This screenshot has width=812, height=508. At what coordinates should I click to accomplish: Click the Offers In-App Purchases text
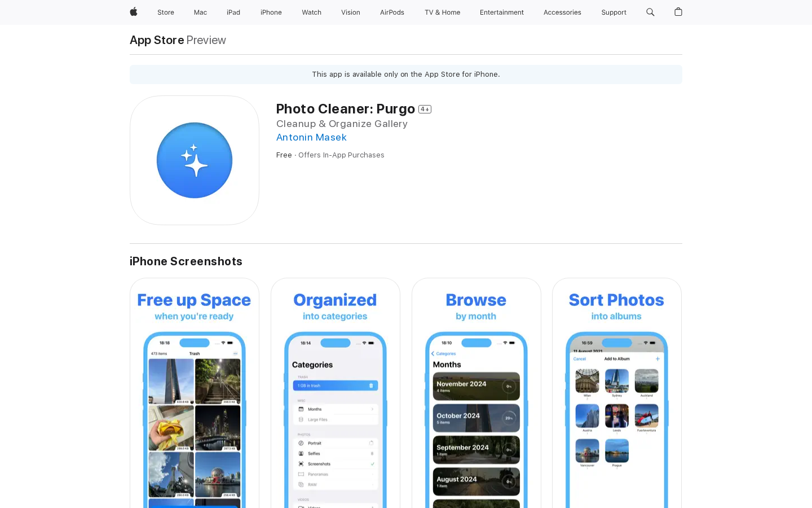pos(341,155)
